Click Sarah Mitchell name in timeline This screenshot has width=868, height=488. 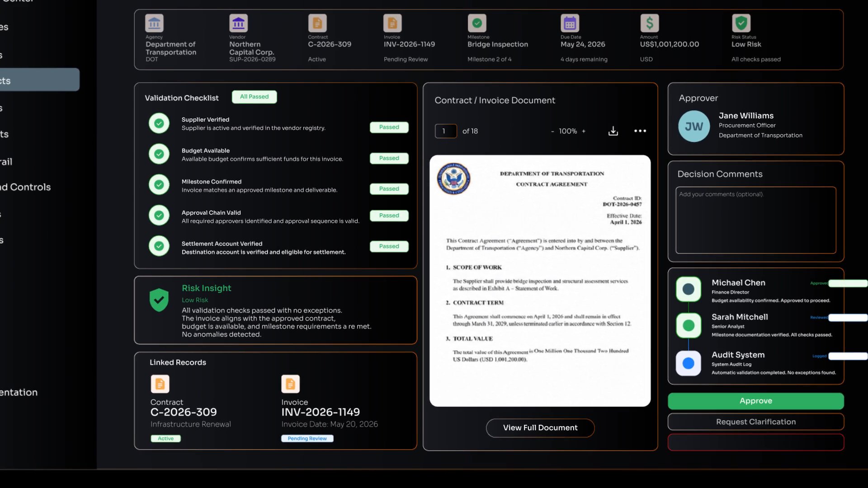point(740,317)
